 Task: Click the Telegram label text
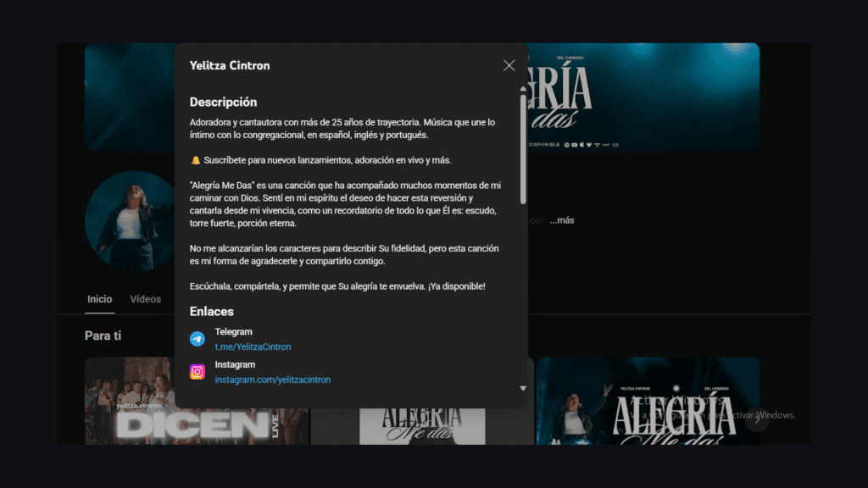[x=234, y=332]
